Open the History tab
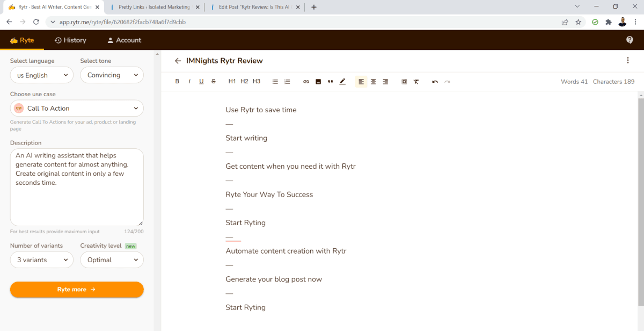This screenshot has width=644, height=331. click(x=70, y=40)
